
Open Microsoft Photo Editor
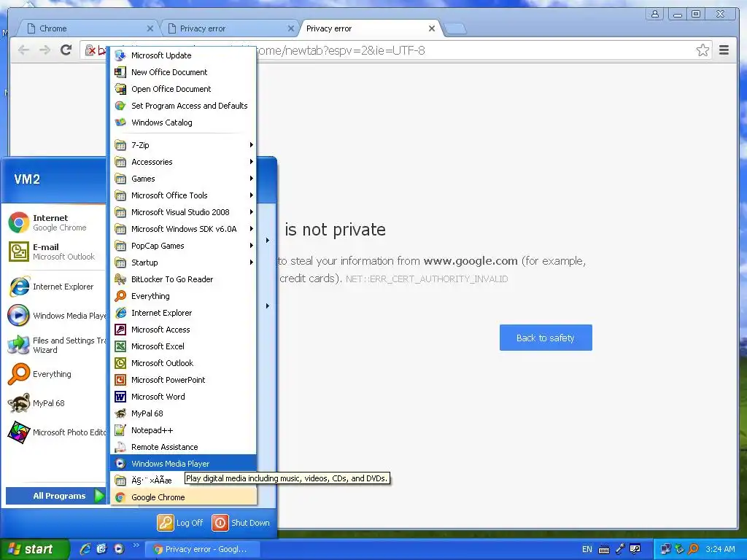[55, 432]
